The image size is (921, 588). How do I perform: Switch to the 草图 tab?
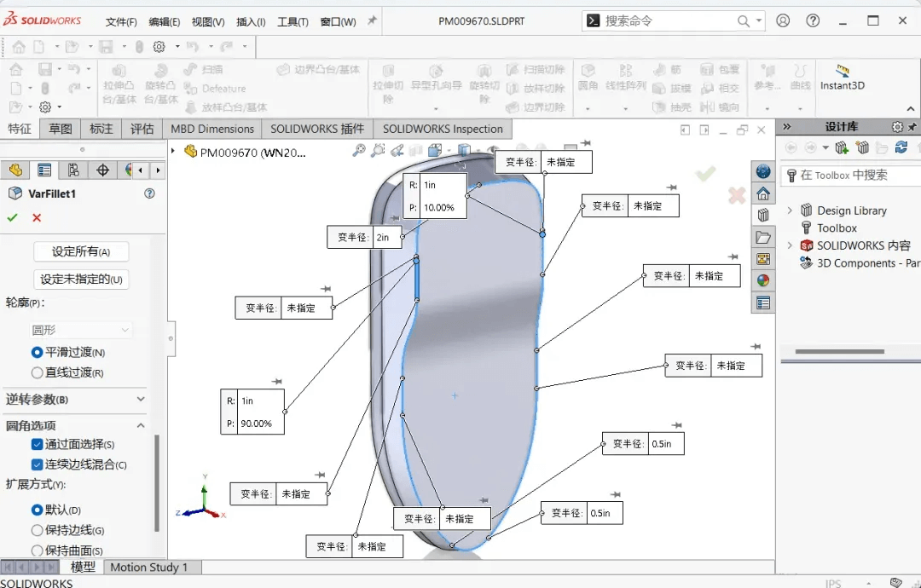(59, 128)
